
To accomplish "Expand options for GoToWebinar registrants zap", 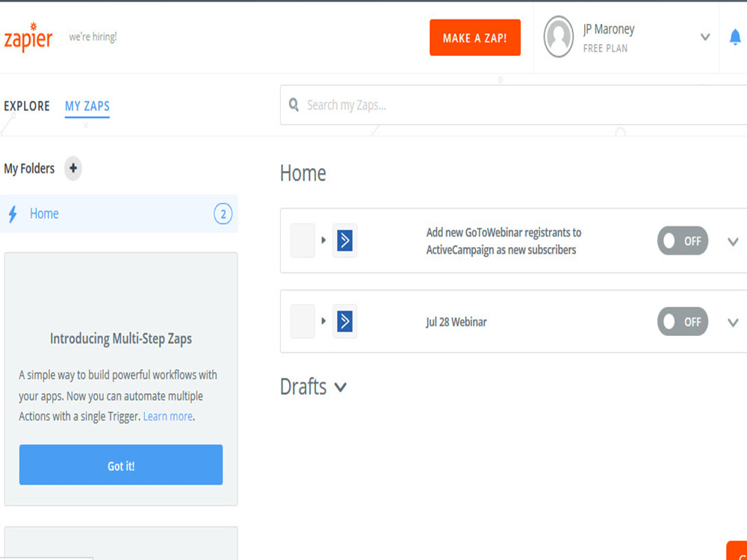I will [x=733, y=241].
